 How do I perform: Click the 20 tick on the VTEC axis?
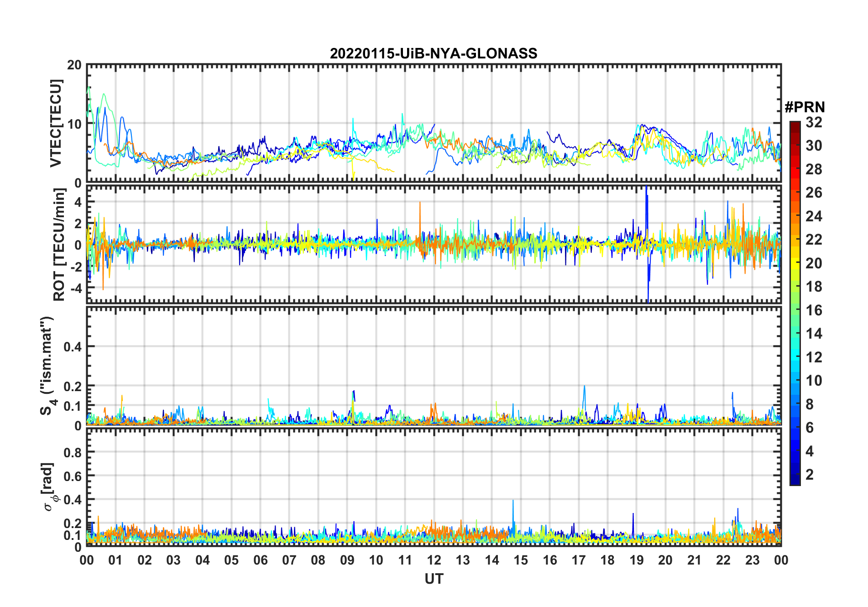click(x=74, y=65)
